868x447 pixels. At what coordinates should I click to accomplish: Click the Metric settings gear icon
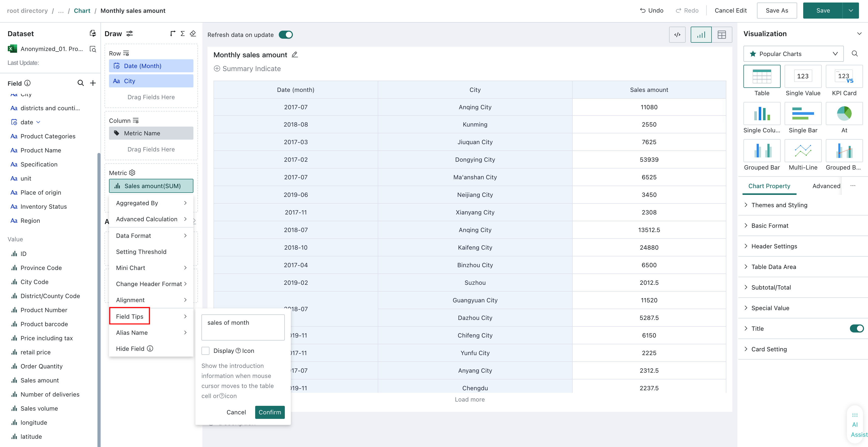pos(132,173)
